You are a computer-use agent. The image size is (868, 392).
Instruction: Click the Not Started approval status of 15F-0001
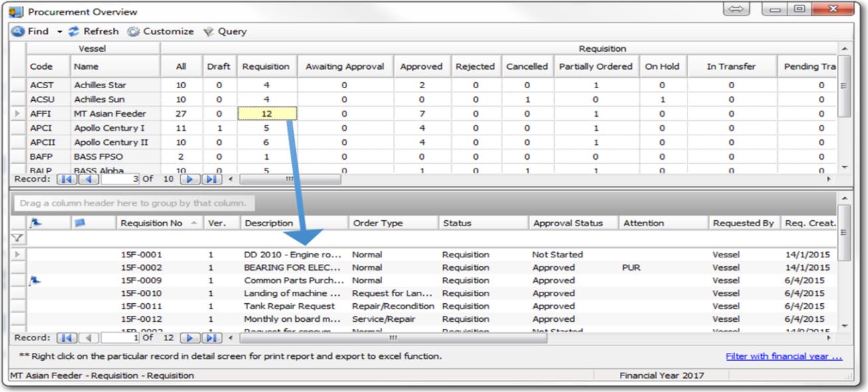click(557, 255)
